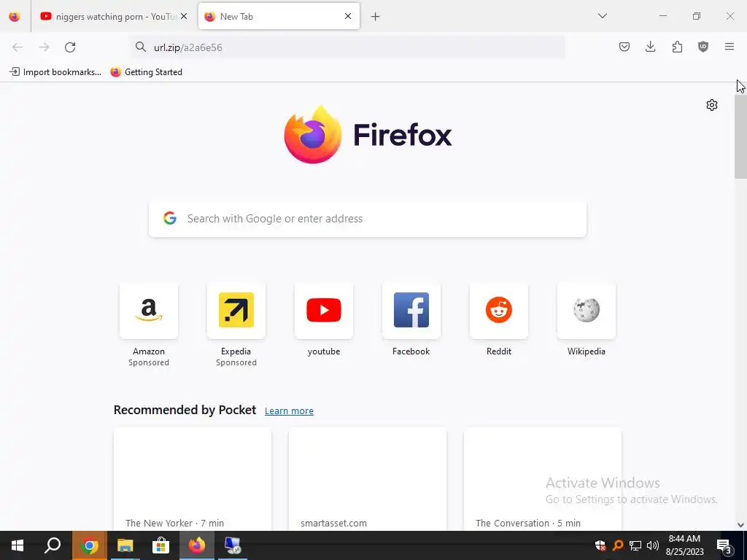Close the YouTube browser tab
This screenshot has width=747, height=560.
pos(184,16)
